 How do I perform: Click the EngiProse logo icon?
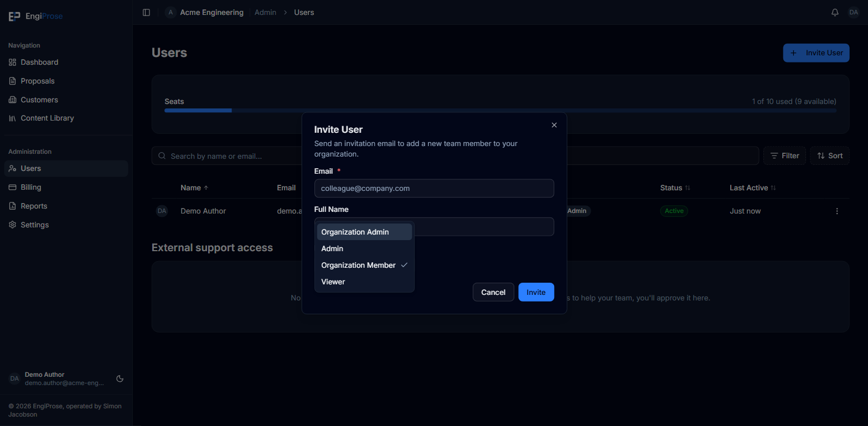pos(14,16)
